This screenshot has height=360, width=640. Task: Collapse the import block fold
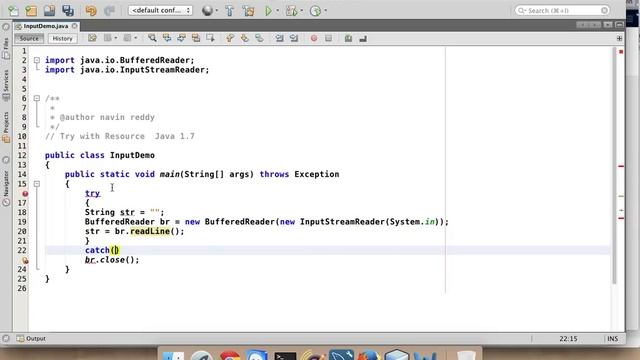pyautogui.click(x=37, y=60)
